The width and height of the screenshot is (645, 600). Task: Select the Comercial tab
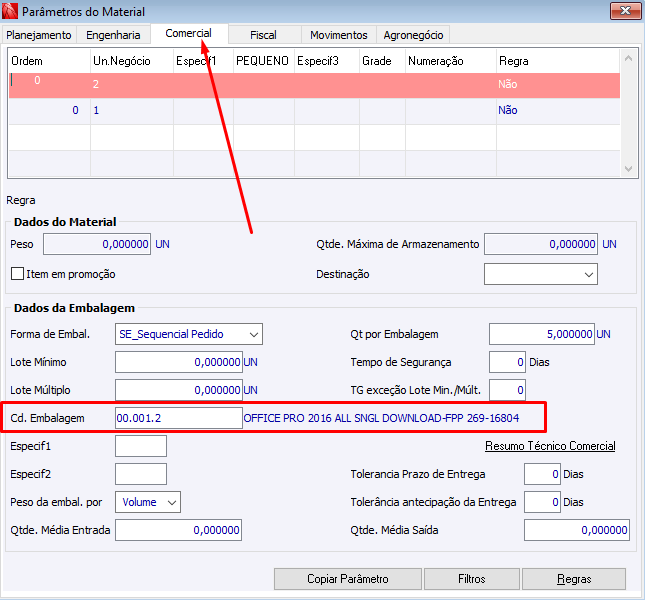189,33
